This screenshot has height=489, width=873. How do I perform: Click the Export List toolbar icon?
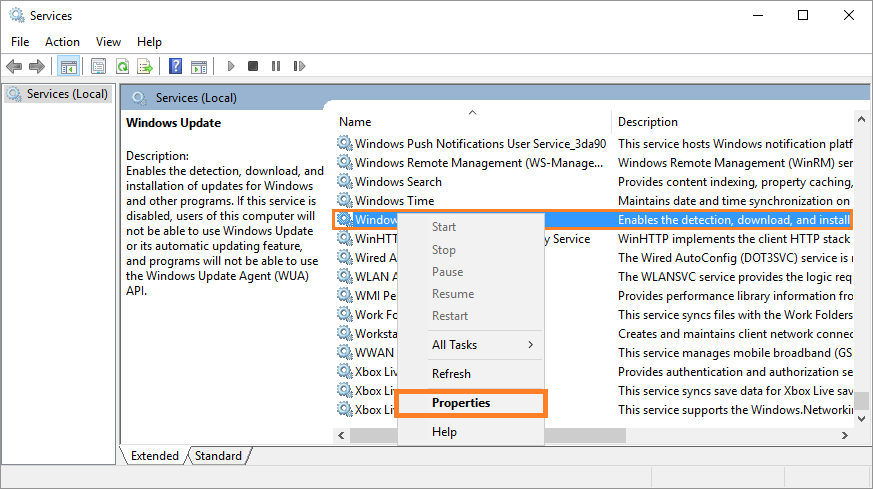tap(145, 67)
